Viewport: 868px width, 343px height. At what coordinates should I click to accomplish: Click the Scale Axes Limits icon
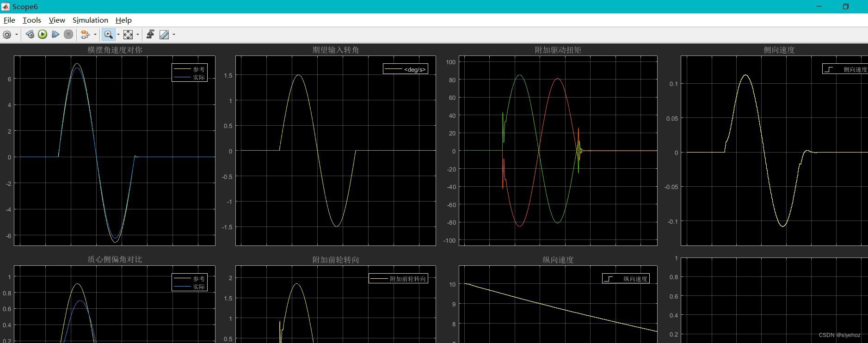click(x=128, y=35)
